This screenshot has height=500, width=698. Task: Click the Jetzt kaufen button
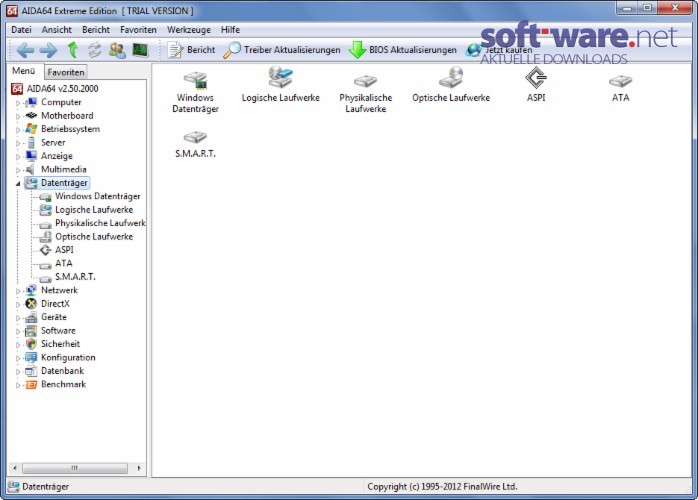(x=499, y=50)
